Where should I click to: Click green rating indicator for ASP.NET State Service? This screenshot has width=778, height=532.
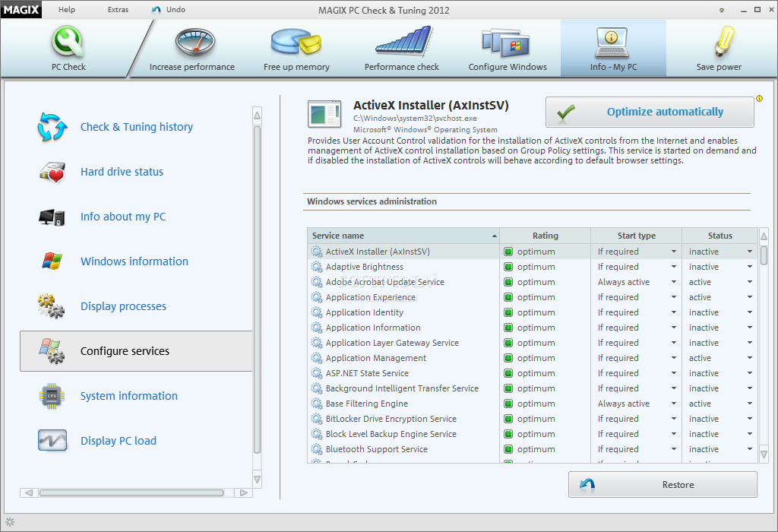click(508, 373)
